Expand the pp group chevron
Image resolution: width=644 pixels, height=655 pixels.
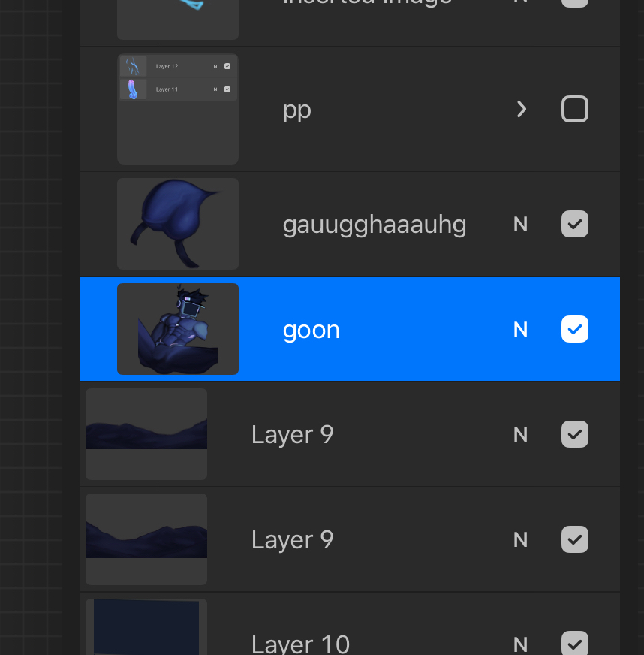coord(522,110)
